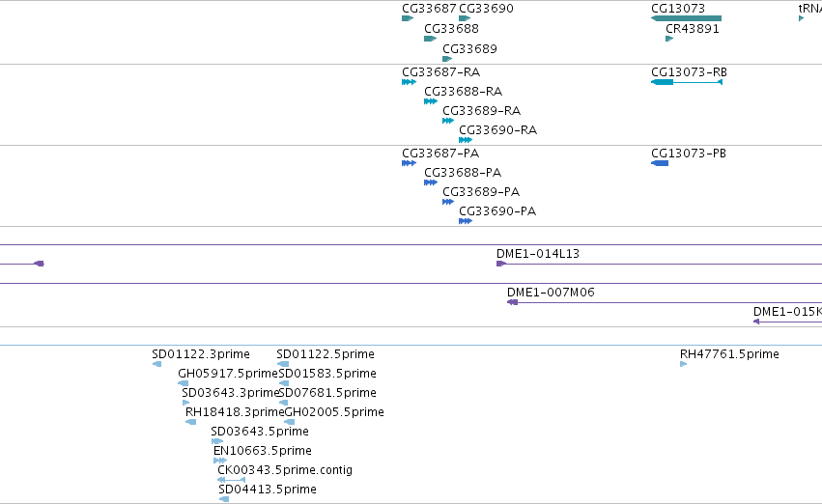Select the CG33690 gene arrow
Viewport: 822px width, 504px height.
click(465, 19)
